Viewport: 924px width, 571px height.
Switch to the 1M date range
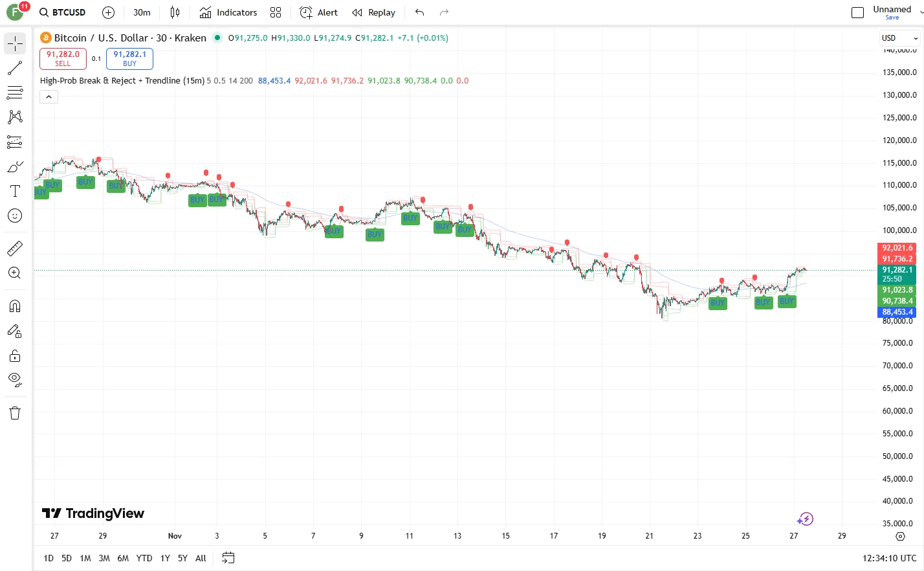[x=85, y=558]
